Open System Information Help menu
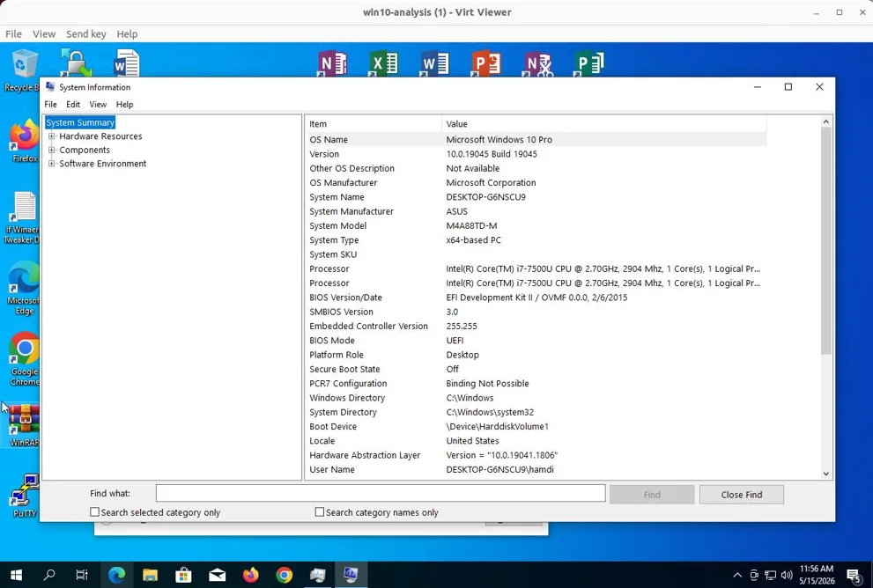 coord(125,105)
